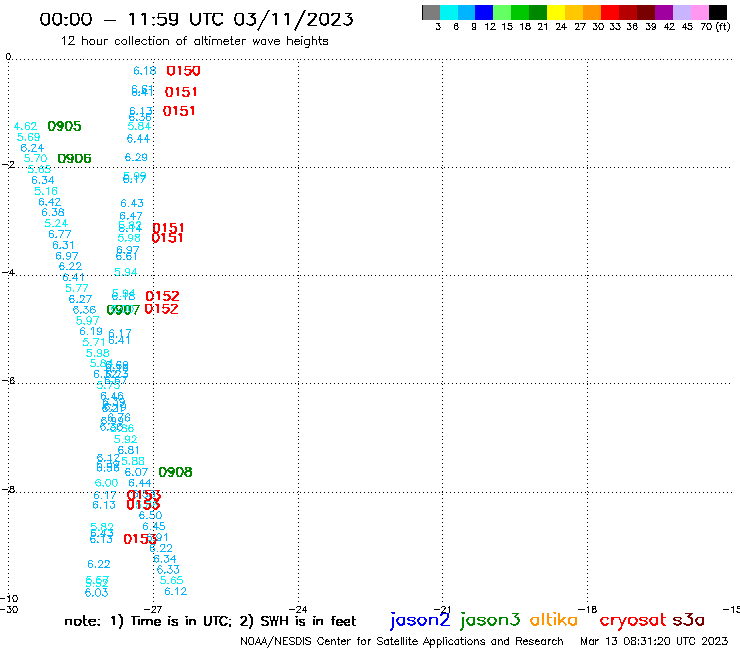The height and width of the screenshot is (650, 740).
Task: Click the wave height value '6.12'
Action: [176, 591]
